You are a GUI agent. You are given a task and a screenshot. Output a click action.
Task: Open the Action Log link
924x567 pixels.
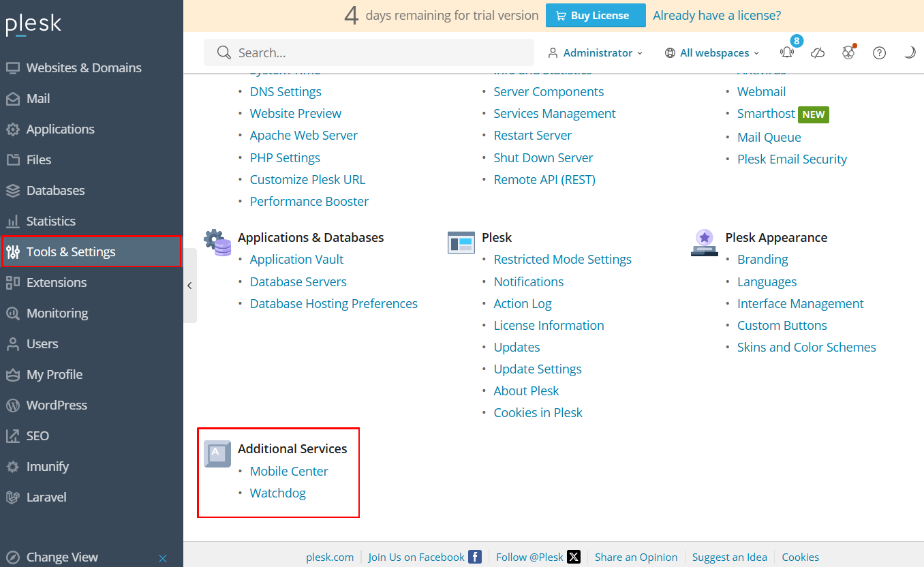point(523,304)
